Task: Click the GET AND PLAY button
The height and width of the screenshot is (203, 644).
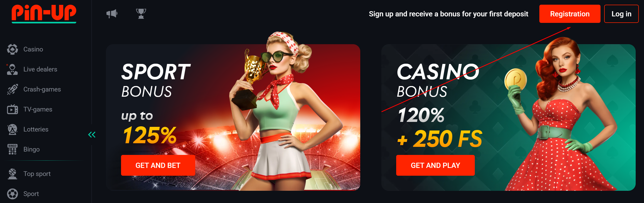Action: tap(435, 165)
